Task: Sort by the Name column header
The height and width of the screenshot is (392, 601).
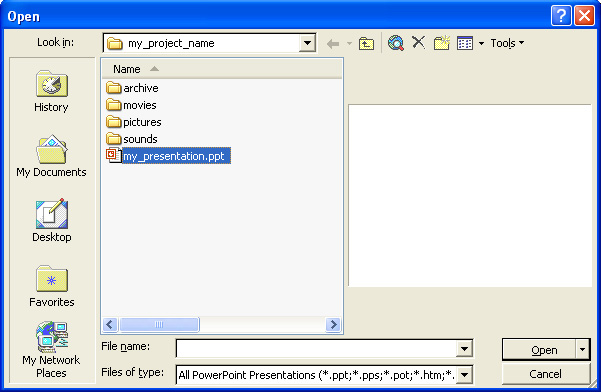Action: coord(222,69)
